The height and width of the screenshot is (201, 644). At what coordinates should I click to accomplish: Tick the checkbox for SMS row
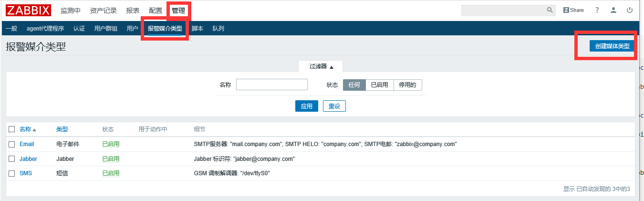point(12,173)
